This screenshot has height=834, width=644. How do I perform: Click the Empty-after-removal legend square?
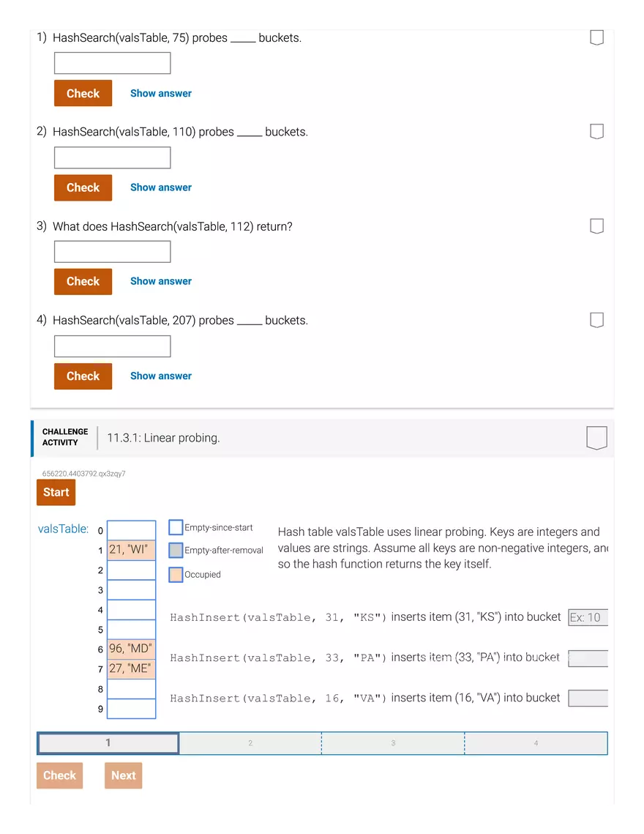[175, 551]
